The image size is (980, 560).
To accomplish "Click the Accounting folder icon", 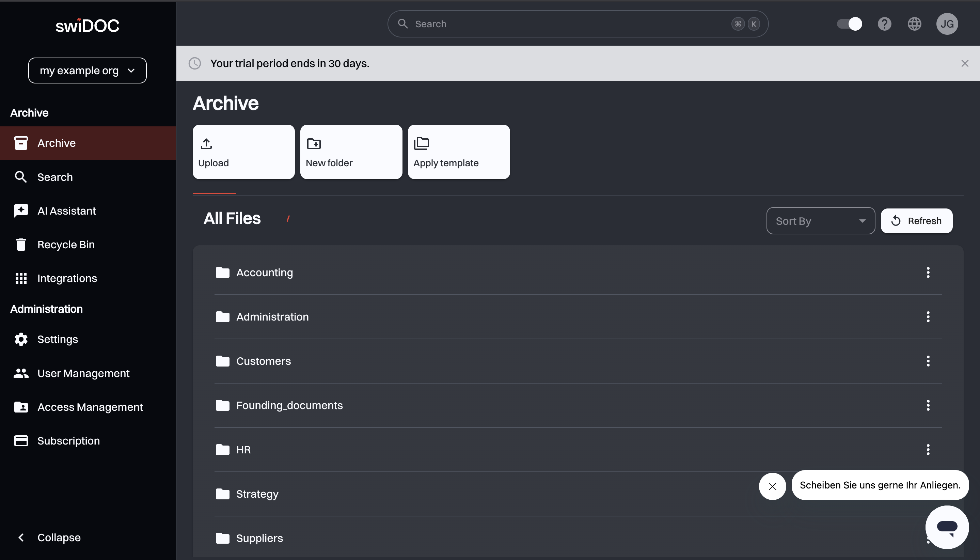I will (x=222, y=272).
